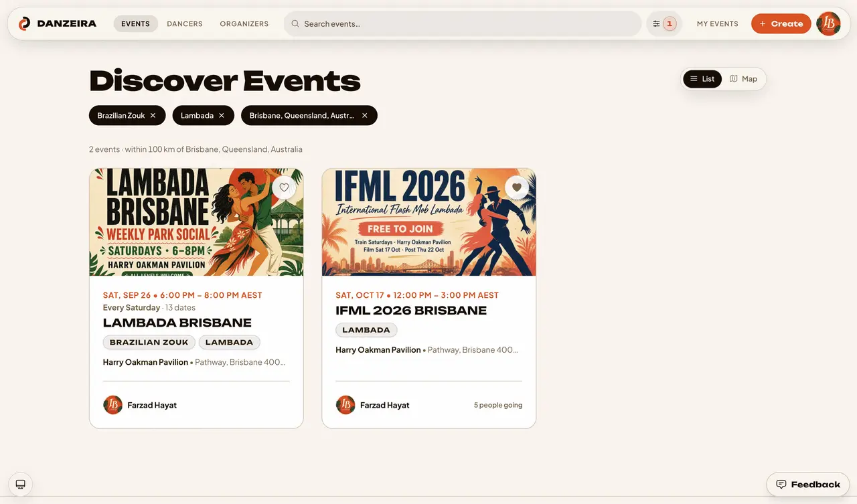The height and width of the screenshot is (504, 857).
Task: Click the LAMBADA tag on Lambada Brisbane card
Action: [229, 342]
